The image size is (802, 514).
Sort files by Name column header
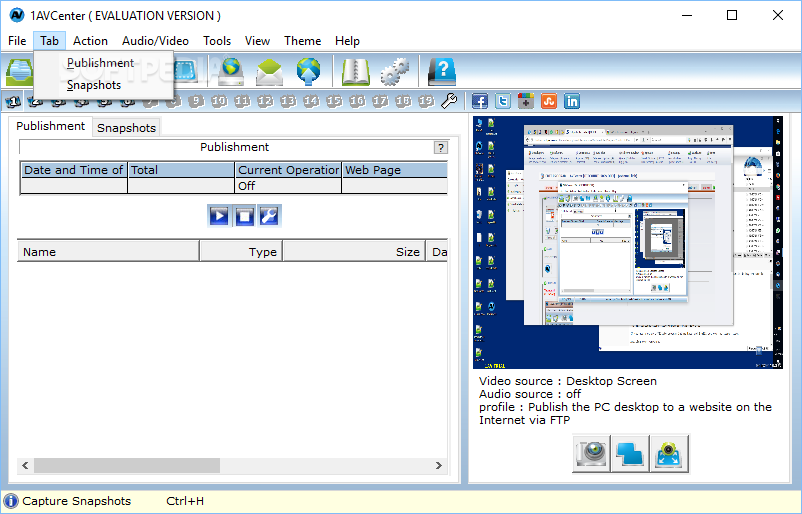(x=108, y=252)
